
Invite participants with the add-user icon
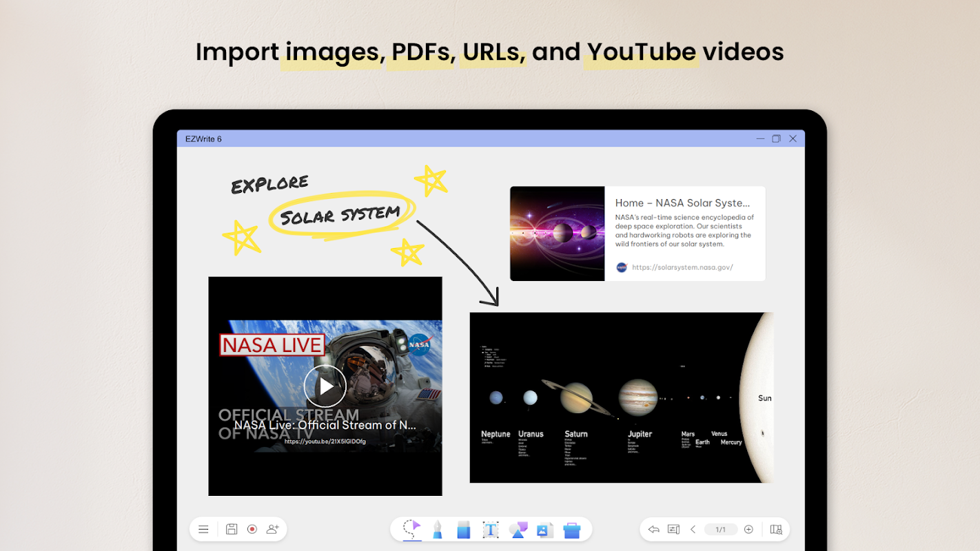273,529
